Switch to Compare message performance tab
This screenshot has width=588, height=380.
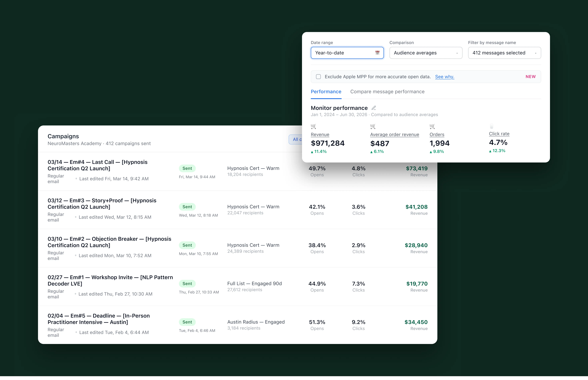tap(387, 92)
